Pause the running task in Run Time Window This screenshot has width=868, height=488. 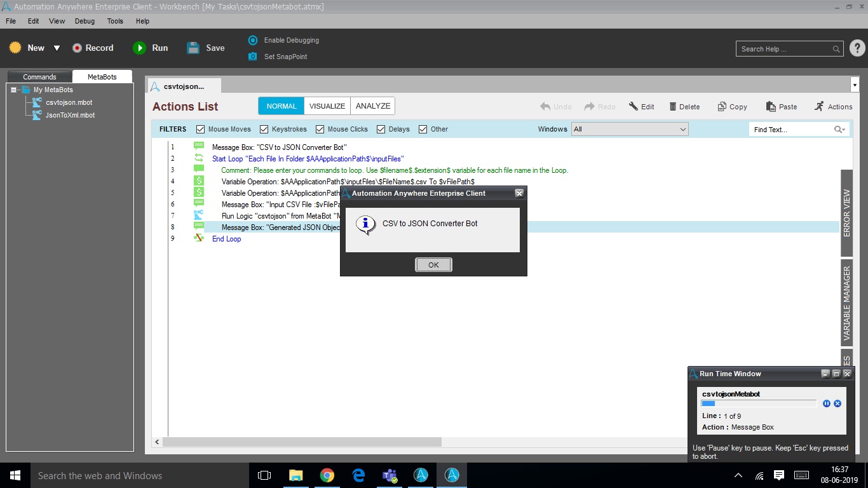827,403
